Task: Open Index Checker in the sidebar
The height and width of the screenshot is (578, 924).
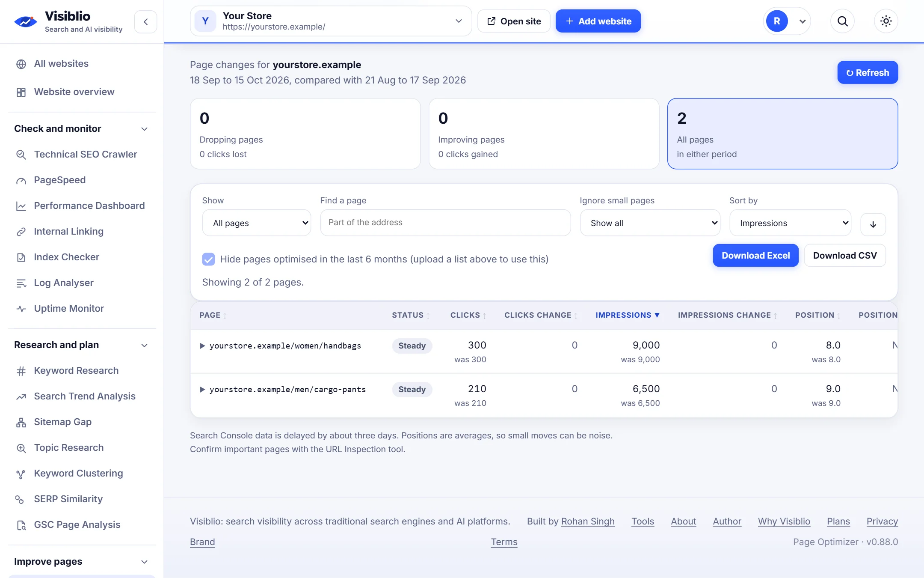Action: point(81,257)
